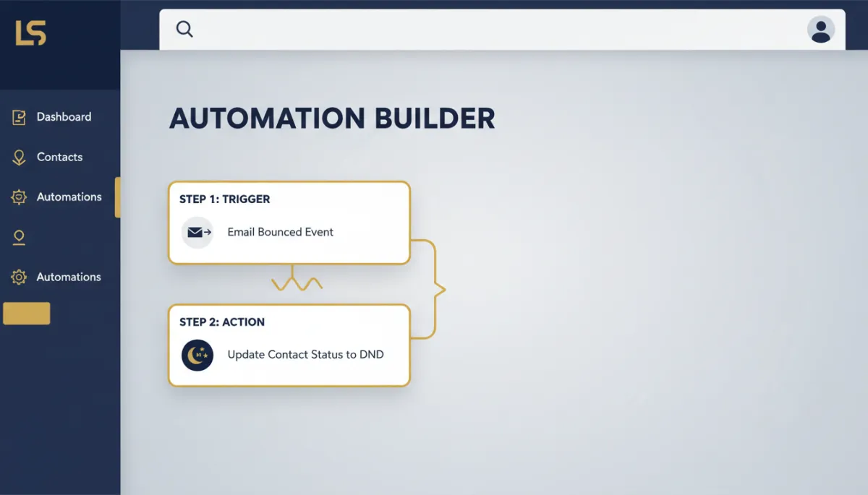The image size is (868, 495).
Task: Click the magnifying glass search icon
Action: 184,29
